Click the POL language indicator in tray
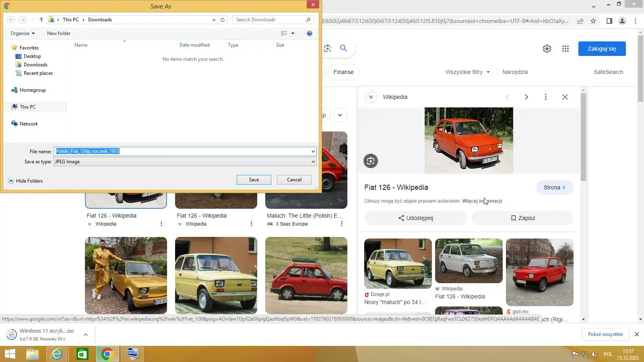The height and width of the screenshot is (362, 644). pyautogui.click(x=608, y=354)
